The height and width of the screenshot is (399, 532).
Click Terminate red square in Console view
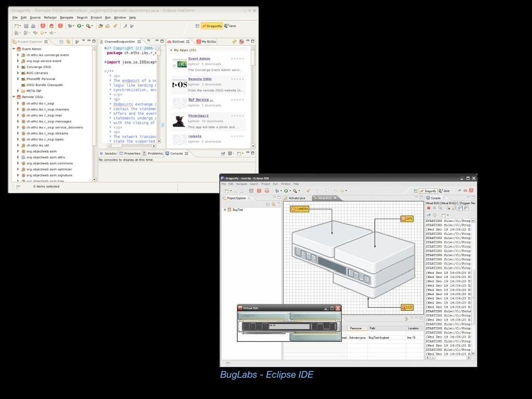[x=429, y=208]
